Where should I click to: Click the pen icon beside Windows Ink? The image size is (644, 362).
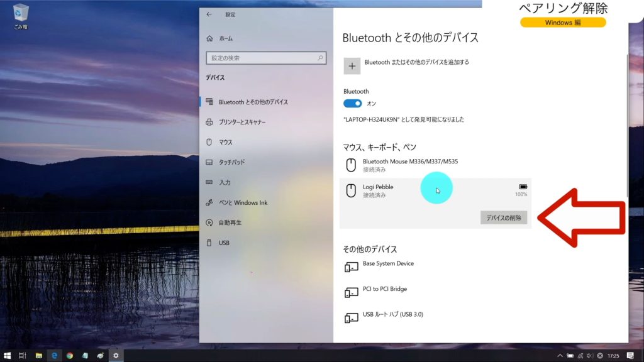pos(209,202)
